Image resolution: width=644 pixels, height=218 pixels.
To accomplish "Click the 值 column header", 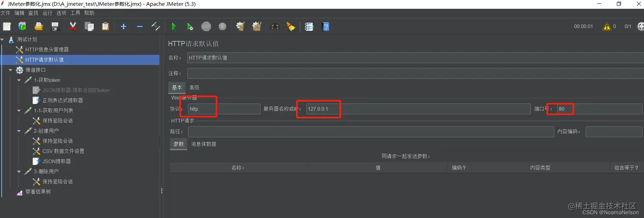I will (x=378, y=168).
